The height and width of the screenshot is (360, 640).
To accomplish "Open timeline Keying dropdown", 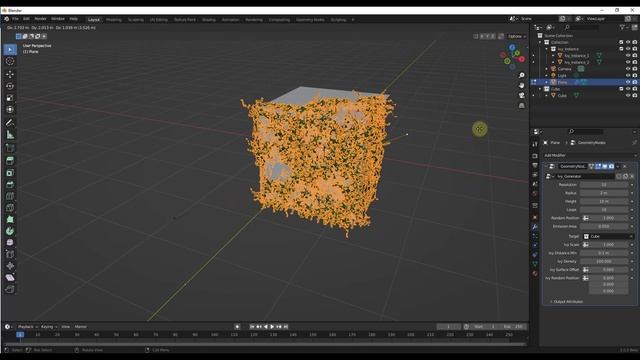I will coord(49,327).
